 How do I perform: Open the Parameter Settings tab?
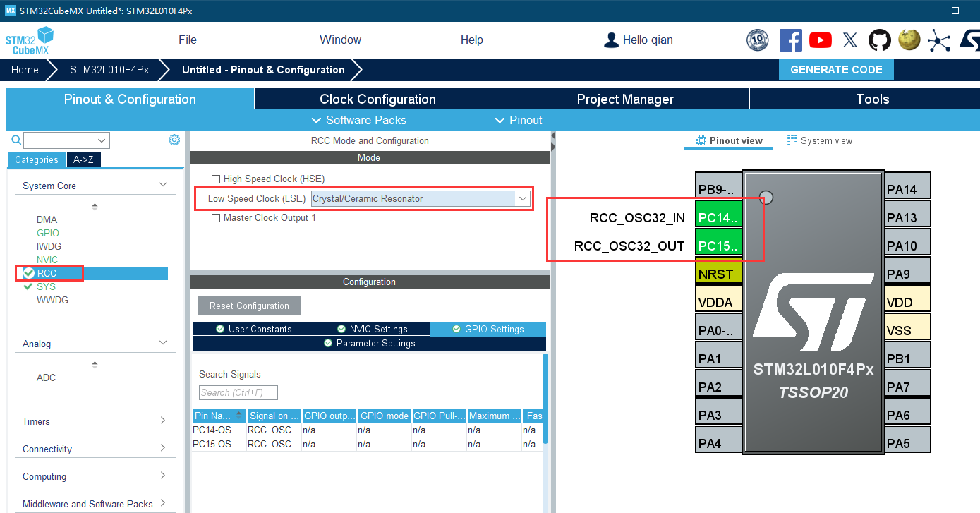(x=369, y=343)
